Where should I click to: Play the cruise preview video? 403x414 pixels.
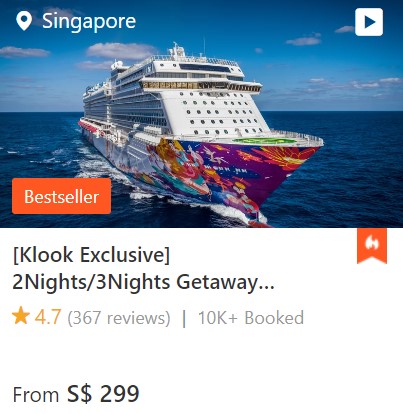[x=369, y=22]
